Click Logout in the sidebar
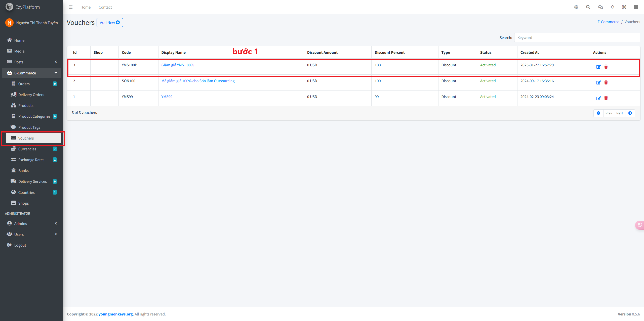Viewport: 644px width, 321px height. (31, 245)
